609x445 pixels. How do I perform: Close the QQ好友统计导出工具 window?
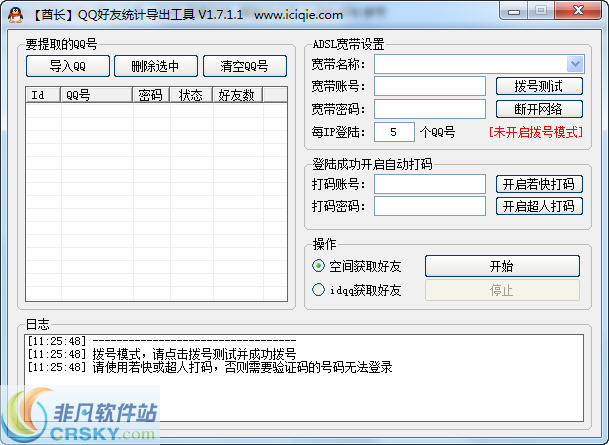click(578, 11)
